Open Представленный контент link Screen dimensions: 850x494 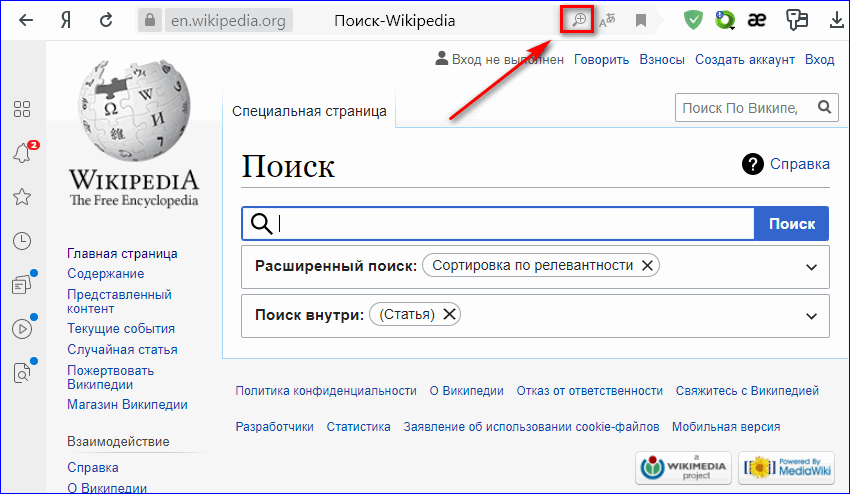click(119, 301)
